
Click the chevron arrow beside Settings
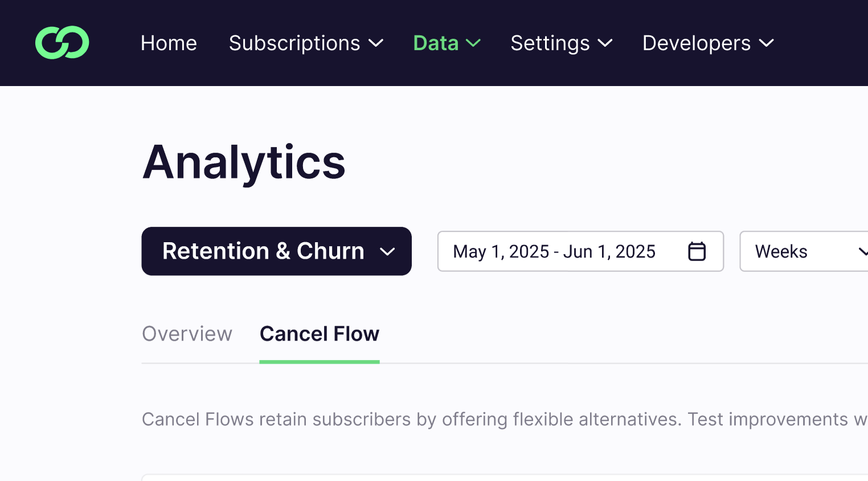(x=605, y=43)
